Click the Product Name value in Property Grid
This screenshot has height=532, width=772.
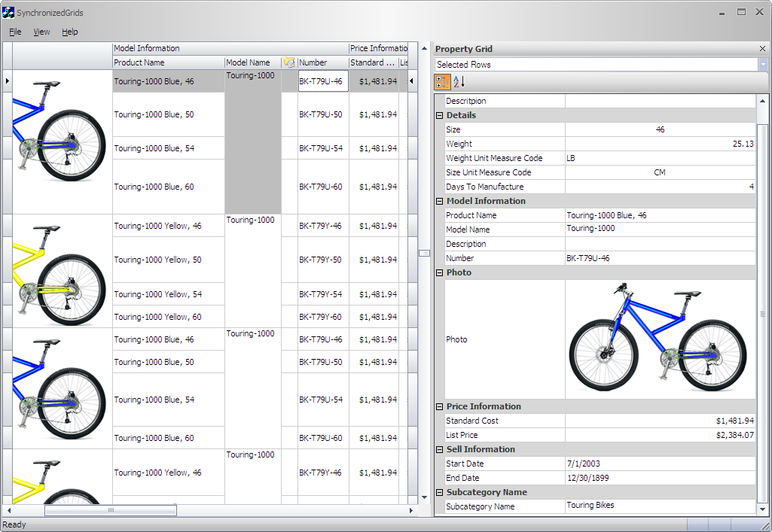coord(661,215)
